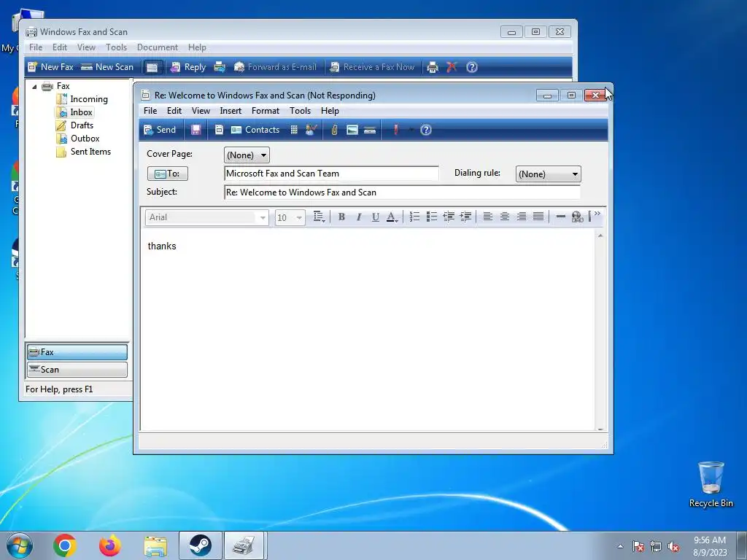Click in the message body text area
747x560 pixels.
(368, 331)
